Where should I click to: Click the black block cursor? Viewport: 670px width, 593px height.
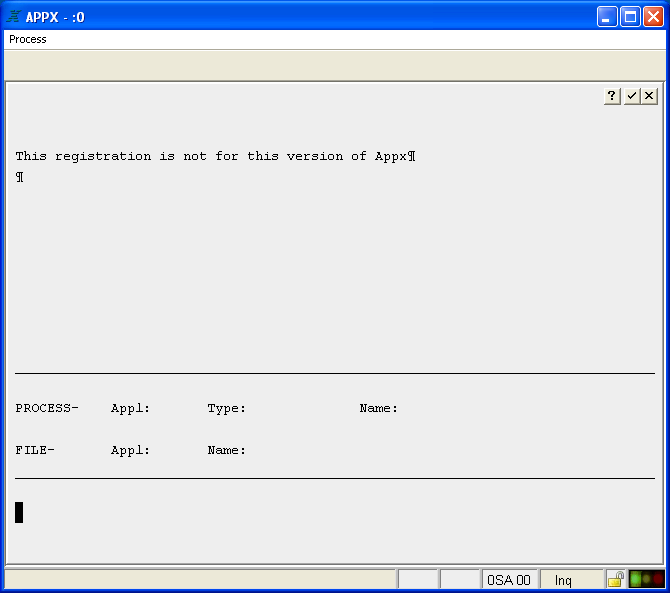click(x=19, y=512)
